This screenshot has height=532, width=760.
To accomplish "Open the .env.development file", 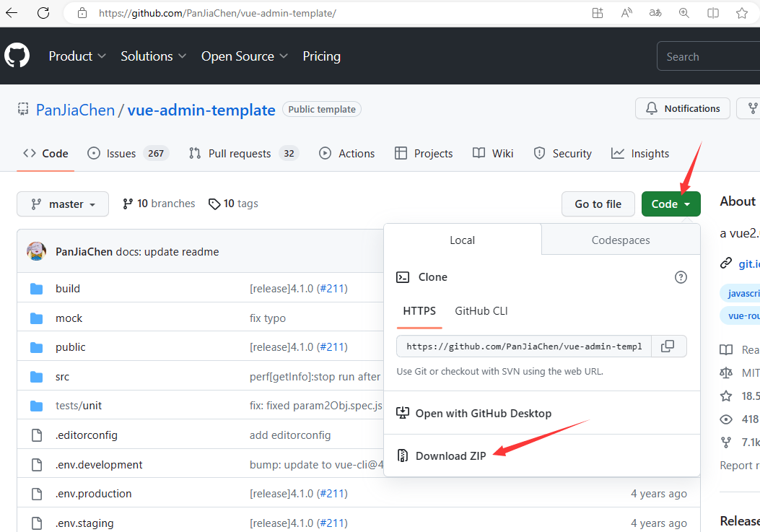I will click(x=99, y=465).
